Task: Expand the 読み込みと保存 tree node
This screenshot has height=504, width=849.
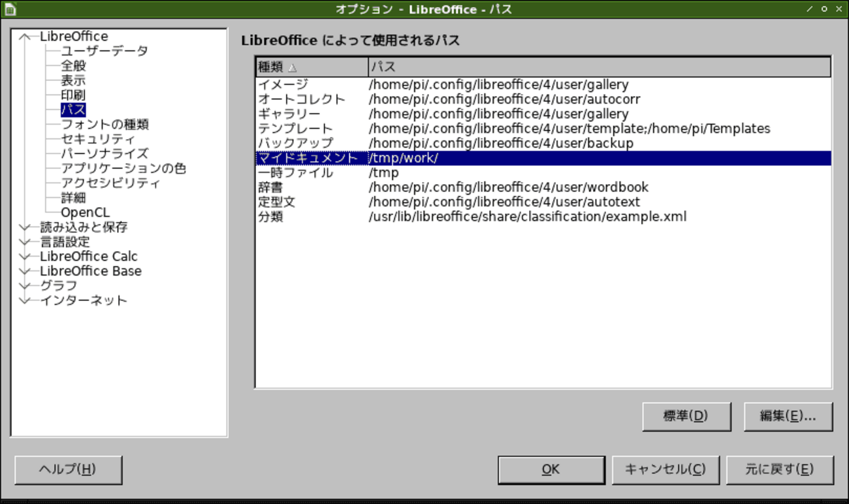Action: (25, 227)
